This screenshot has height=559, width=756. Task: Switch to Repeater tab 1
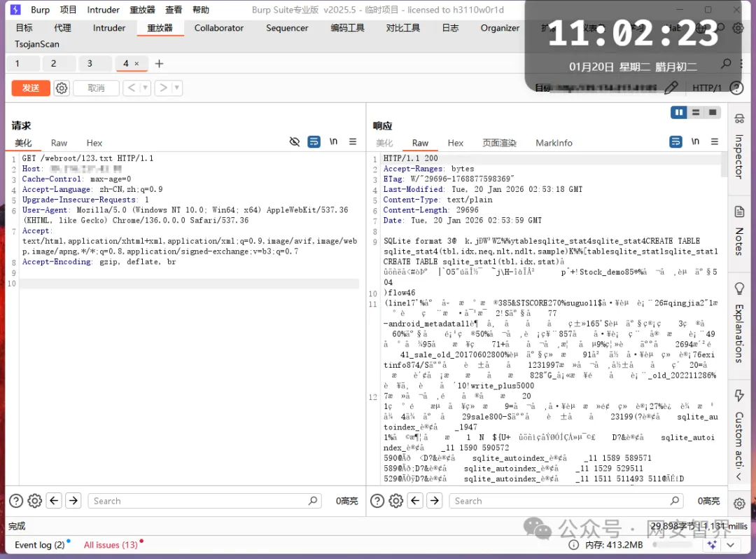pos(23,64)
